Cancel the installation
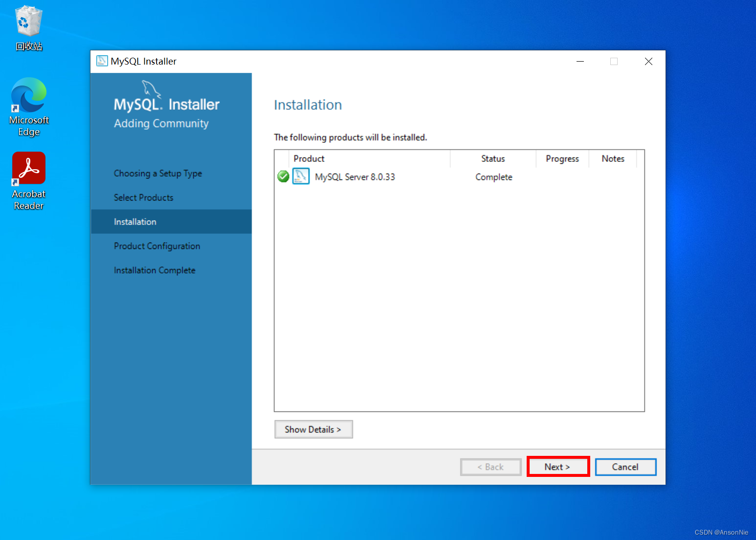This screenshot has height=540, width=756. (625, 467)
